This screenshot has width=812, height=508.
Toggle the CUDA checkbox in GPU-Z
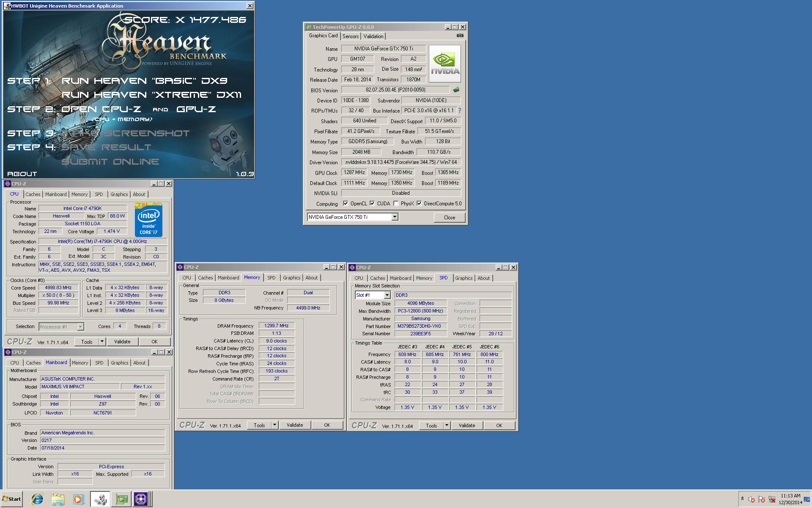(x=372, y=204)
